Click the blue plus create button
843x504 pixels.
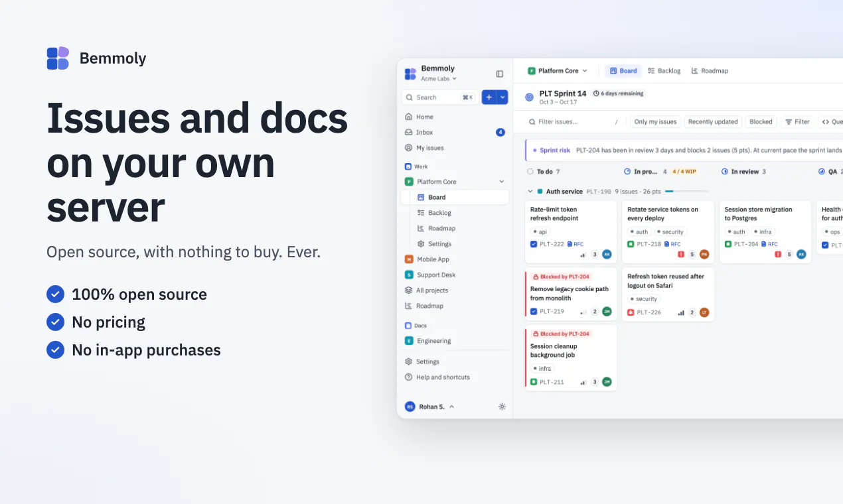pos(489,97)
